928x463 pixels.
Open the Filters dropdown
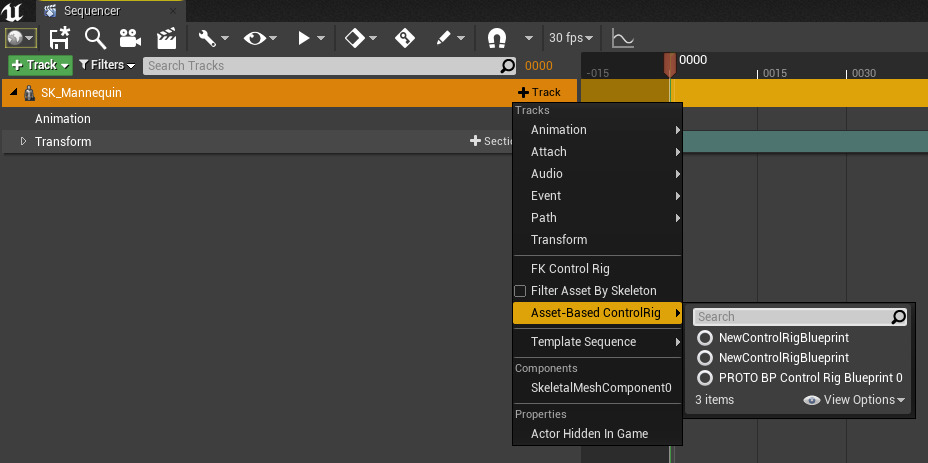107,65
